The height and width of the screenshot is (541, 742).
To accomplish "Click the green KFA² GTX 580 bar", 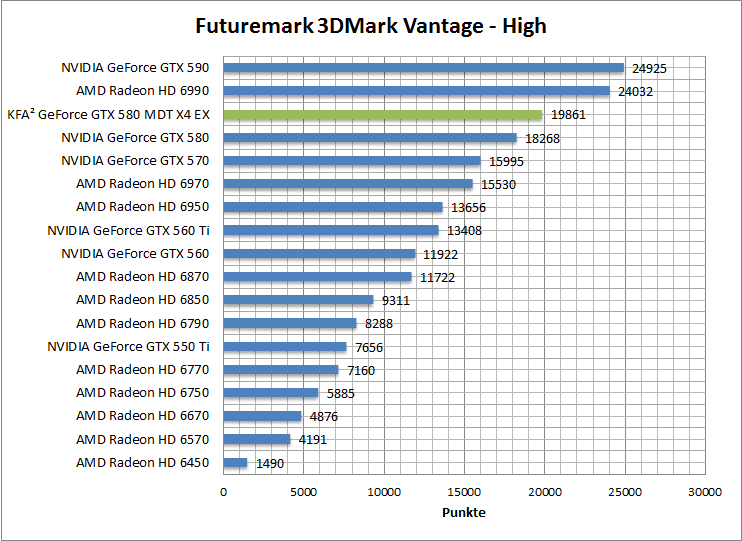I will 383,115.
